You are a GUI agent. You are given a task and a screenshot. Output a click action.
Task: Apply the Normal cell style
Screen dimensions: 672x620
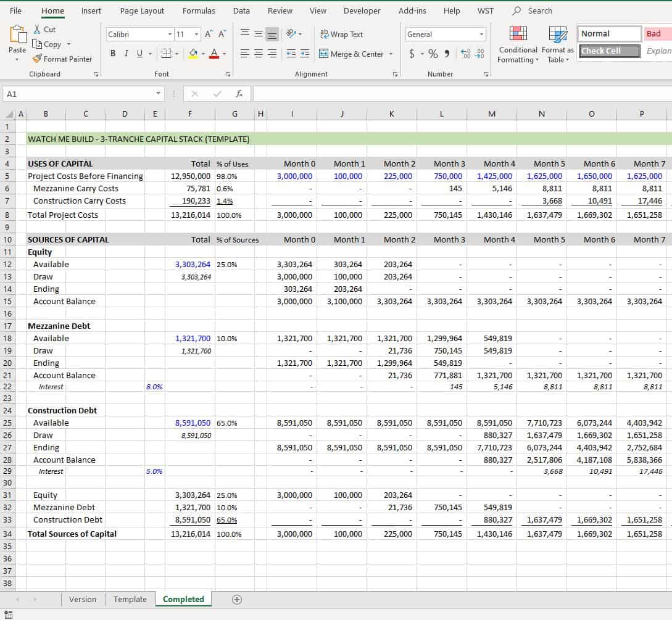609,33
